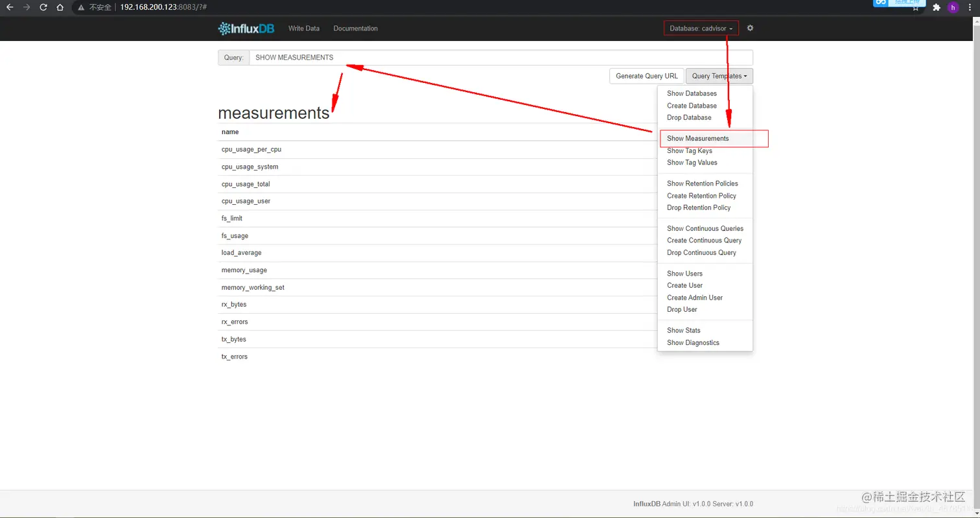Click the InfluxDB Admin UI version footer
The image size is (980, 518).
point(693,504)
